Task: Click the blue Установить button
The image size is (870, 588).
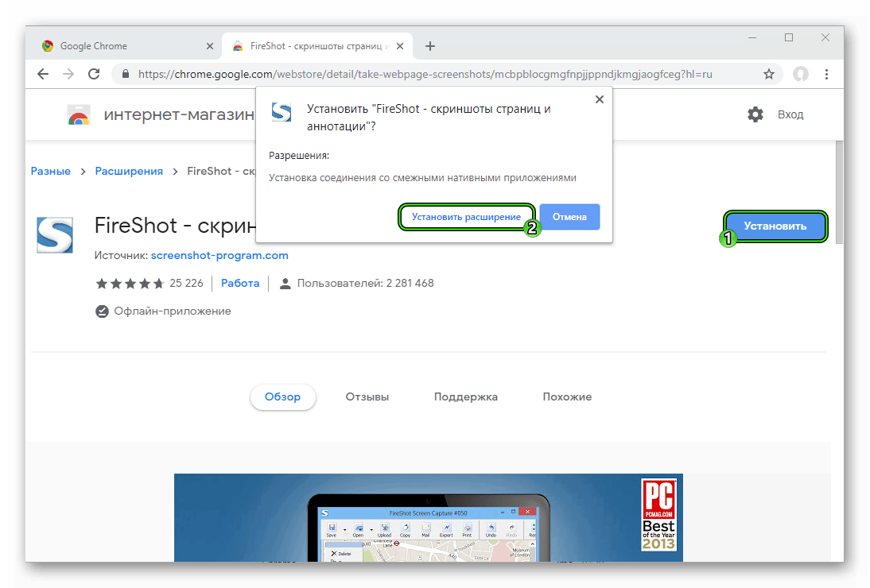Action: click(x=775, y=226)
